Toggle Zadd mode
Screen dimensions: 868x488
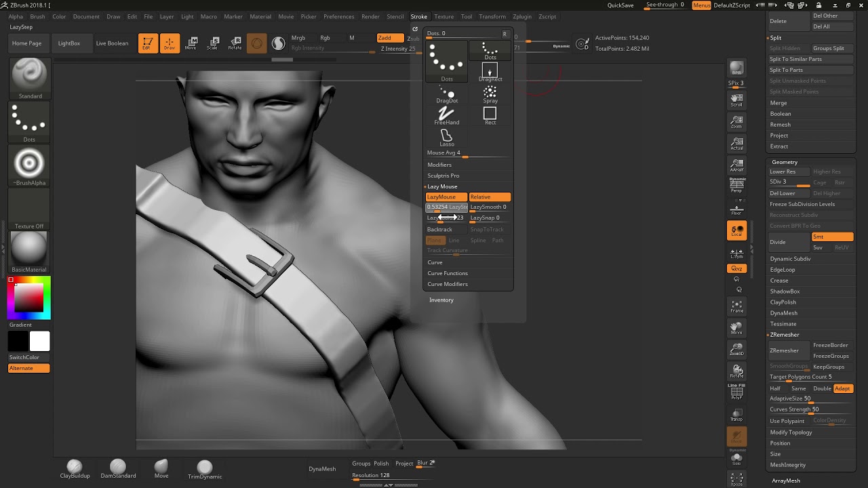[x=390, y=38]
